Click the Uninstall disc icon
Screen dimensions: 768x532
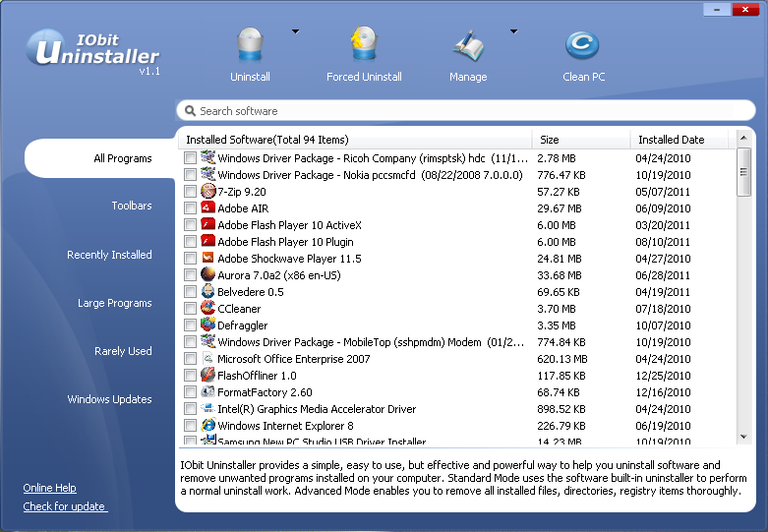250,45
